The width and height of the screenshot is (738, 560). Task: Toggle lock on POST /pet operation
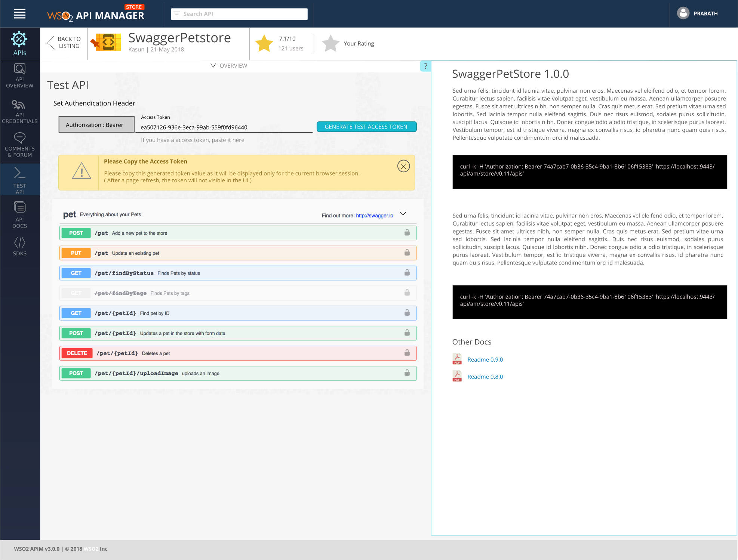click(407, 233)
